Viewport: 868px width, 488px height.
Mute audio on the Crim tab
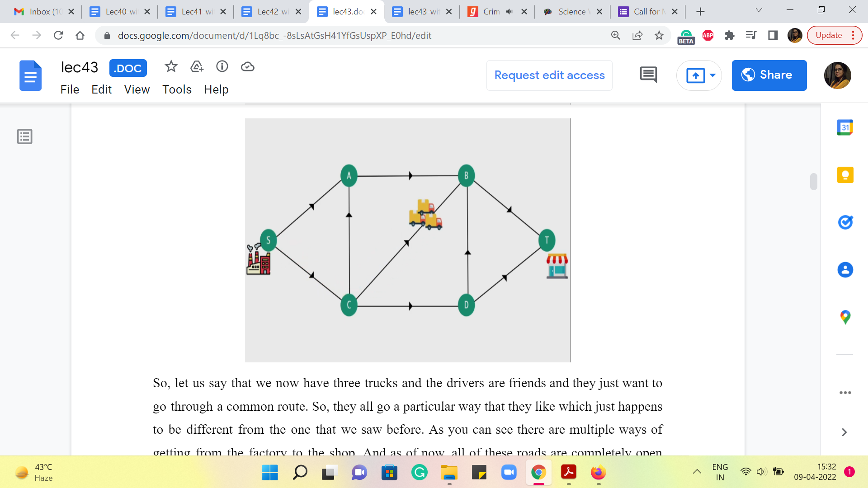click(x=509, y=12)
